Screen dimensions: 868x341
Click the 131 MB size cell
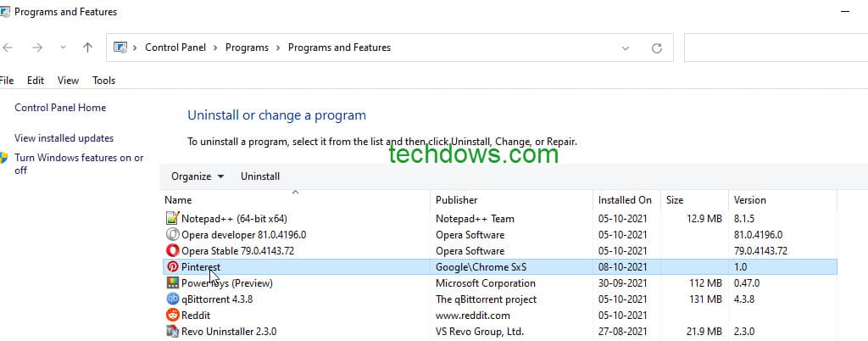(706, 299)
